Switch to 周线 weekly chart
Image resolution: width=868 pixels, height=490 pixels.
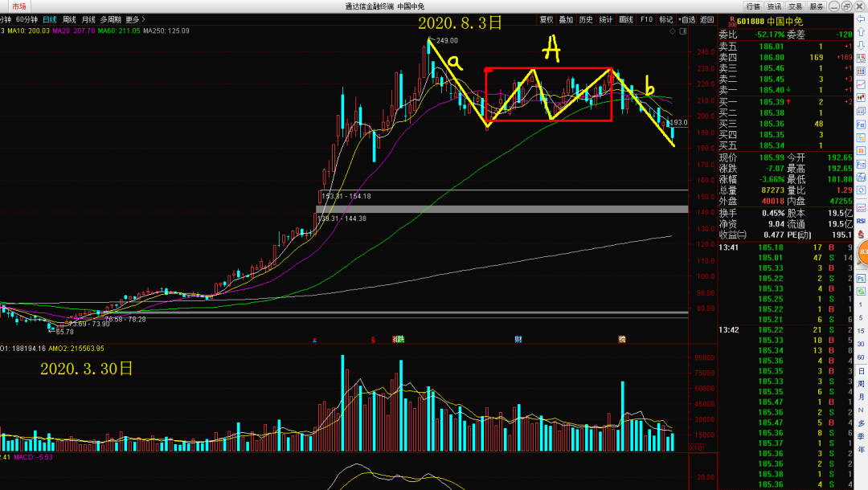tap(69, 19)
